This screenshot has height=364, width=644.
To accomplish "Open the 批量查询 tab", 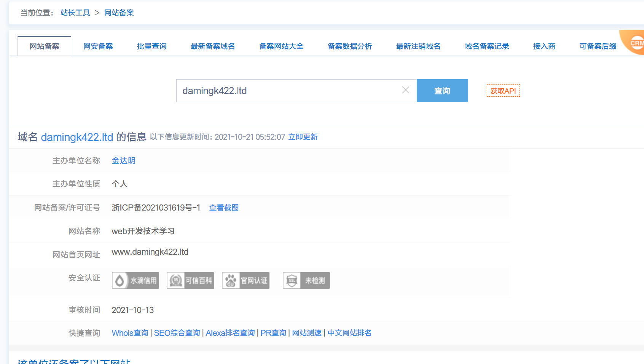I will point(152,46).
